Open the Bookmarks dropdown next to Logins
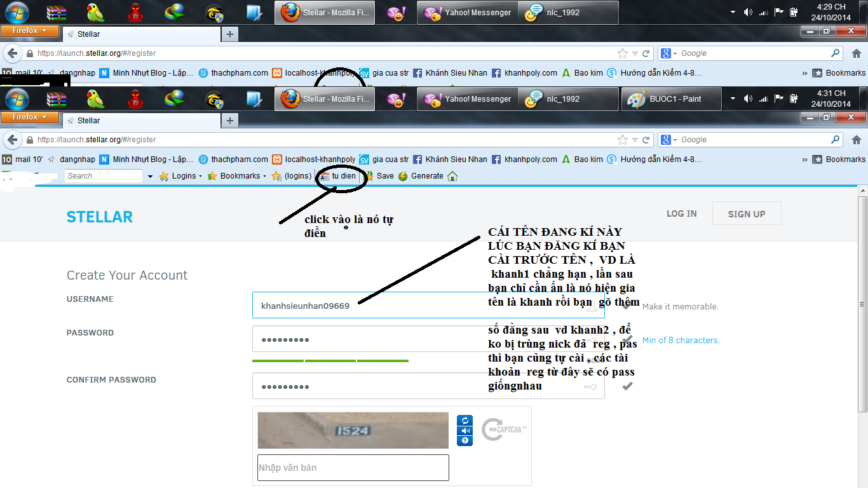 click(x=236, y=176)
